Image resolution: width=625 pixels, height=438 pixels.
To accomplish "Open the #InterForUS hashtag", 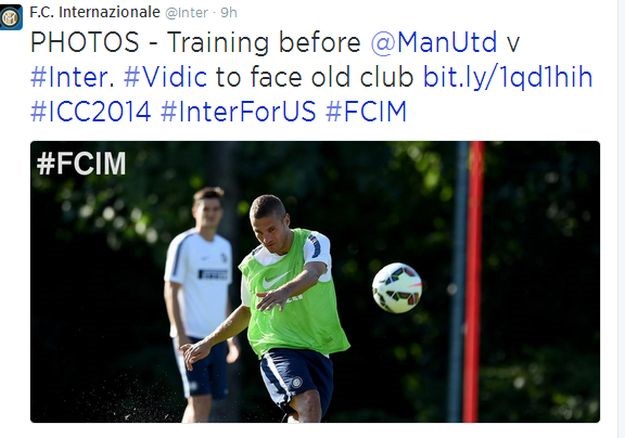I will [238, 111].
